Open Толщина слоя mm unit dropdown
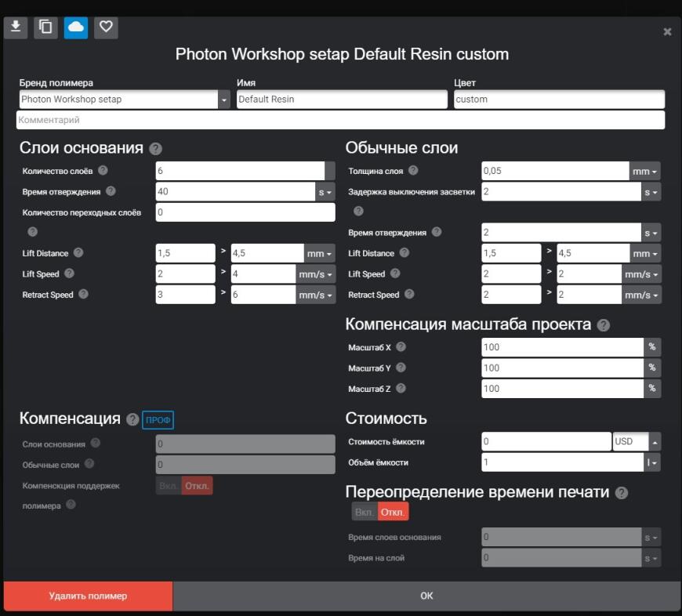The image size is (682, 616). (645, 172)
